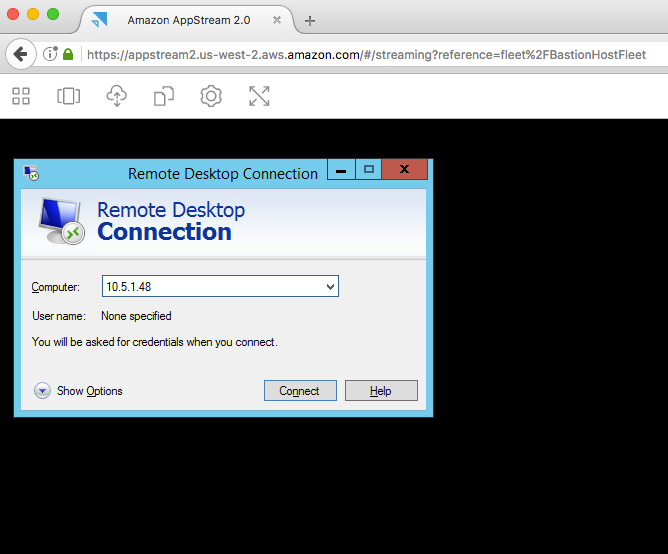The width and height of the screenshot is (668, 554).
Task: Click the Remote Desktop monitor logo image
Action: pos(62,221)
